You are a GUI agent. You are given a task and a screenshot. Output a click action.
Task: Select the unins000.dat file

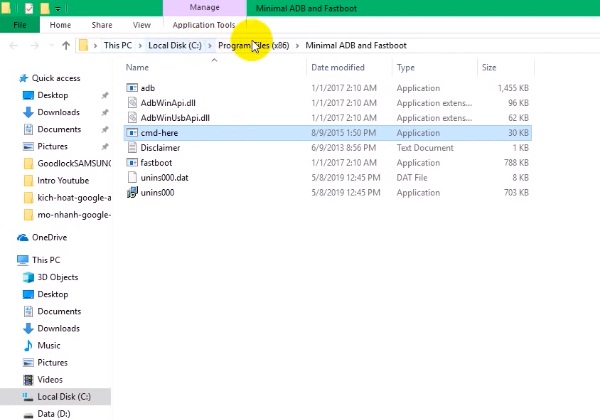pos(165,177)
